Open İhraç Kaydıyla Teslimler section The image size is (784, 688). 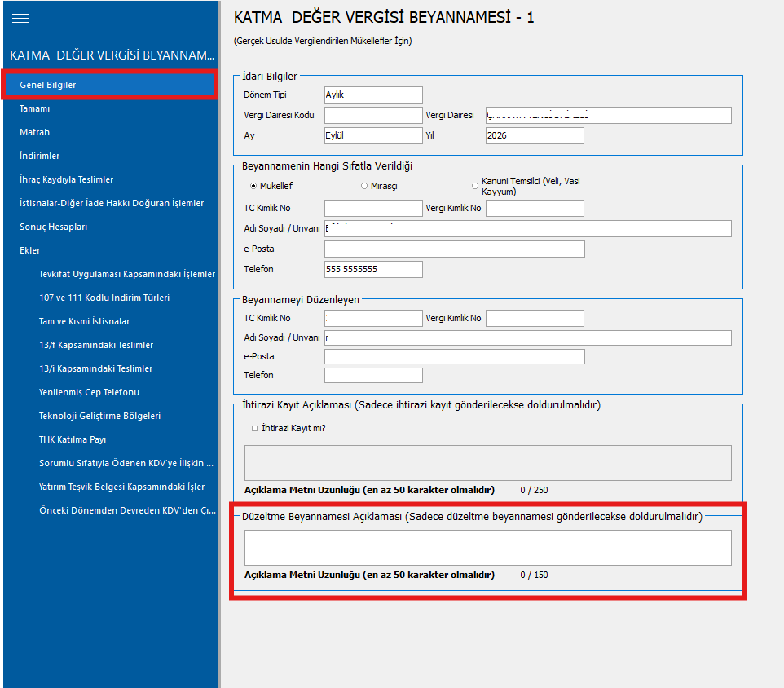point(67,179)
